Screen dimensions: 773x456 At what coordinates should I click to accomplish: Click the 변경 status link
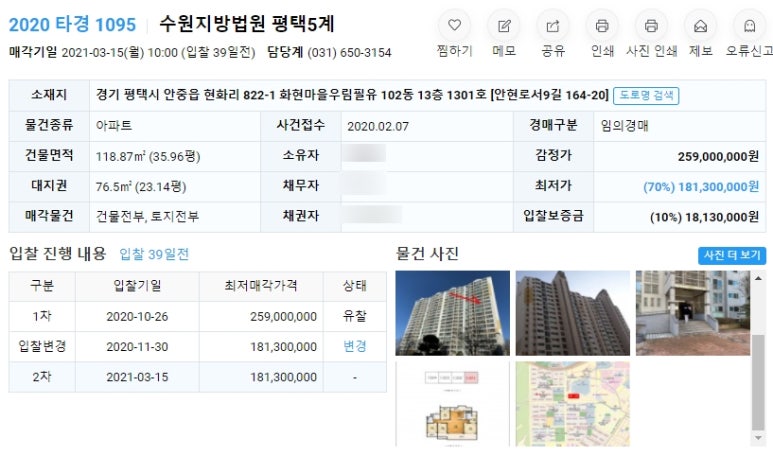coord(354,346)
